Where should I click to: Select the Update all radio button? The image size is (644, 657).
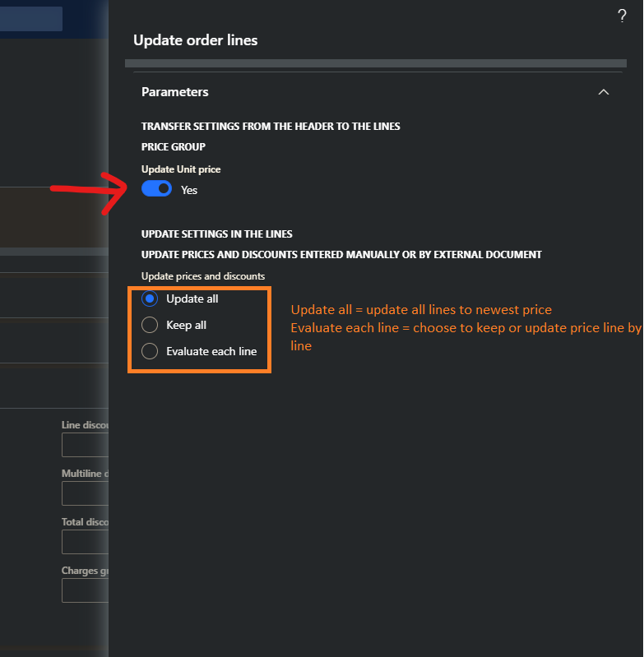150,298
